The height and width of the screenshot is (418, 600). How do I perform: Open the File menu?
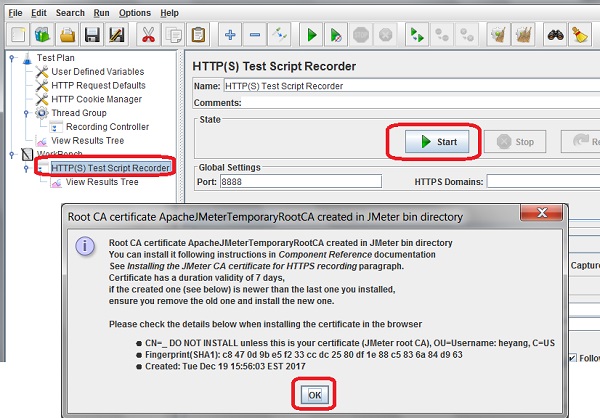[x=15, y=13]
